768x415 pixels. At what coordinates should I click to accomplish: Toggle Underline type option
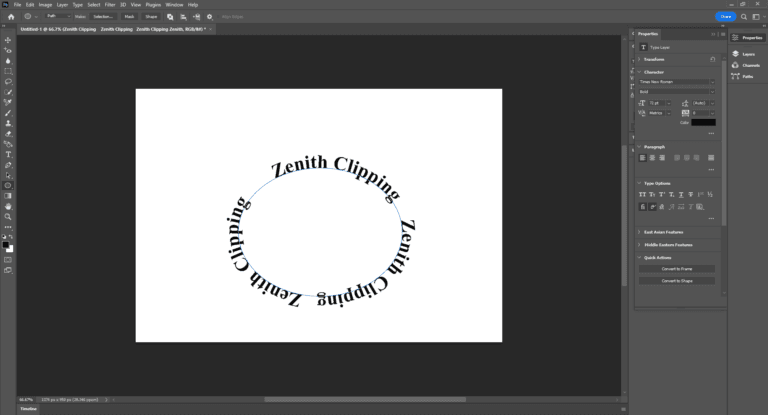681,195
